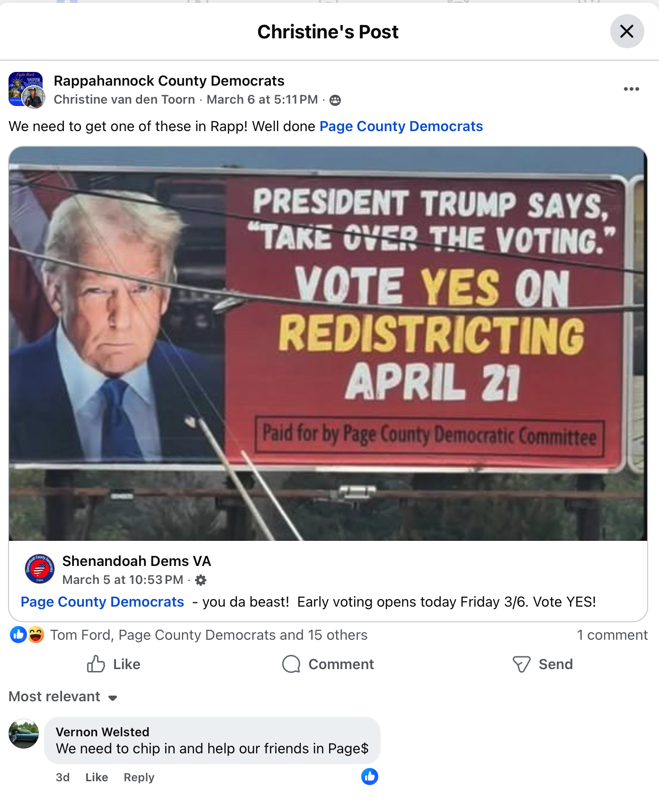The width and height of the screenshot is (659, 812).
Task: Click the audience privacy icon beside March 6
Action: coord(335,100)
